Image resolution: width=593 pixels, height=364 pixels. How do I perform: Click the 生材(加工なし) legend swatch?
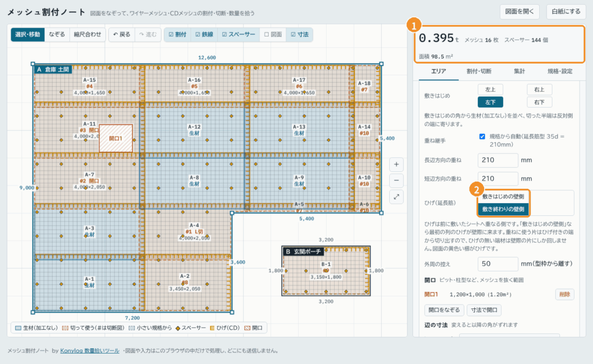(18, 328)
